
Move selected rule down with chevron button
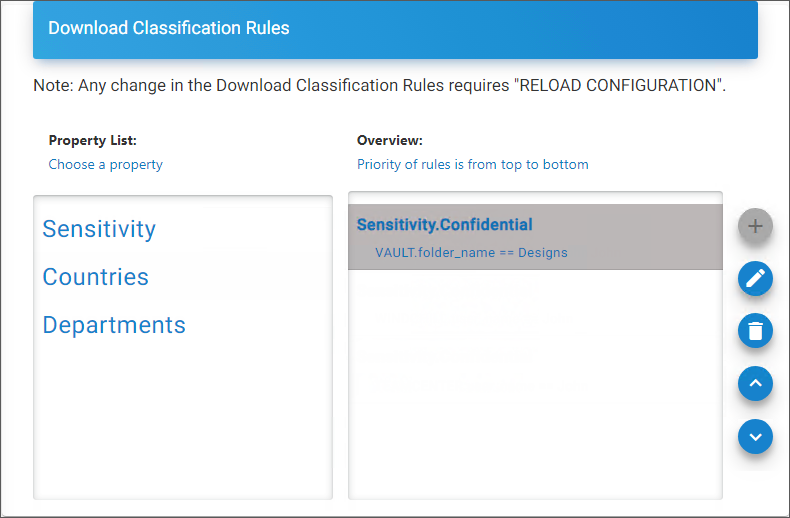755,436
